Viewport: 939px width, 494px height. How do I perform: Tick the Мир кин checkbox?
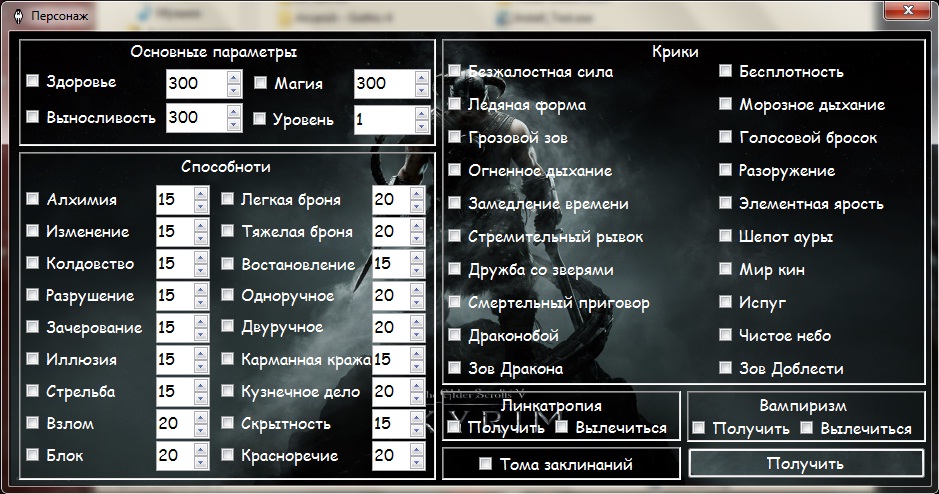[725, 268]
